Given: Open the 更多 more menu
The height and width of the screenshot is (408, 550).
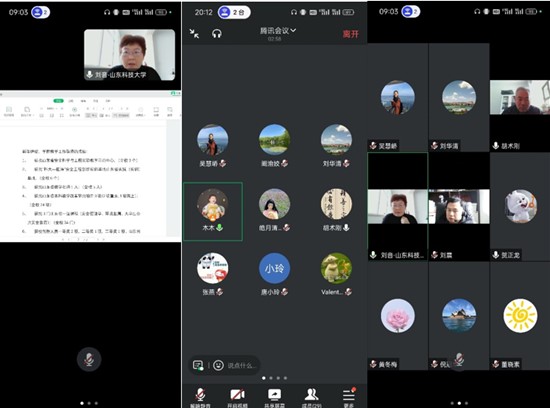Looking at the screenshot, I should point(349,397).
